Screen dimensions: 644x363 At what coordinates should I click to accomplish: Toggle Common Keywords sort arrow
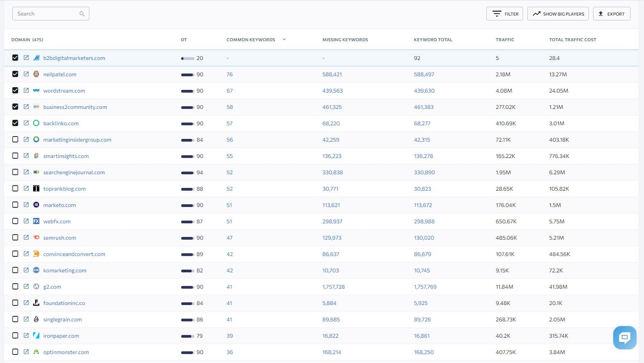click(284, 39)
